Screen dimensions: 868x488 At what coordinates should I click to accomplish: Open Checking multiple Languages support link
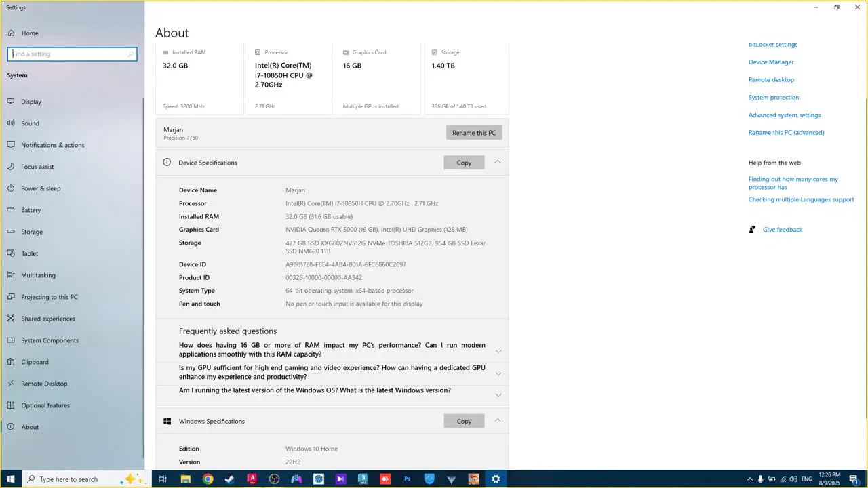pos(801,200)
